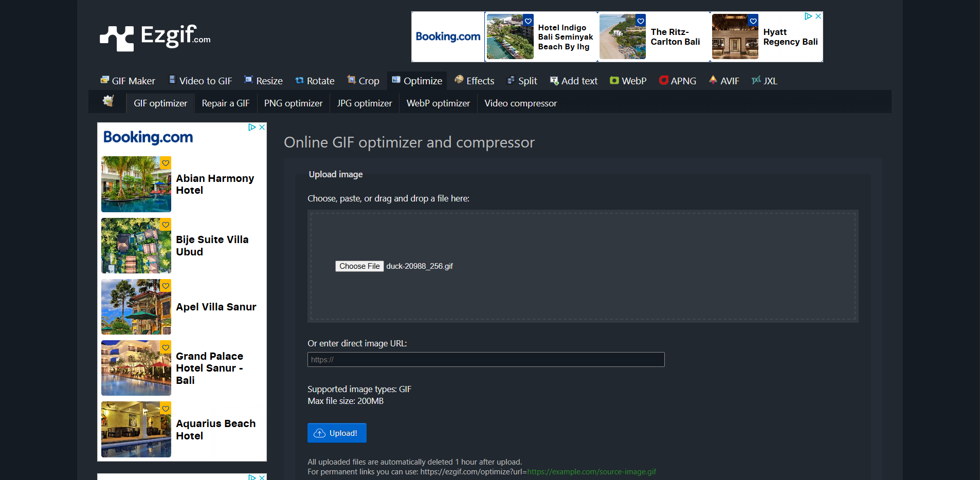This screenshot has height=480, width=980.
Task: Open the example source-image.gif link
Action: point(592,471)
